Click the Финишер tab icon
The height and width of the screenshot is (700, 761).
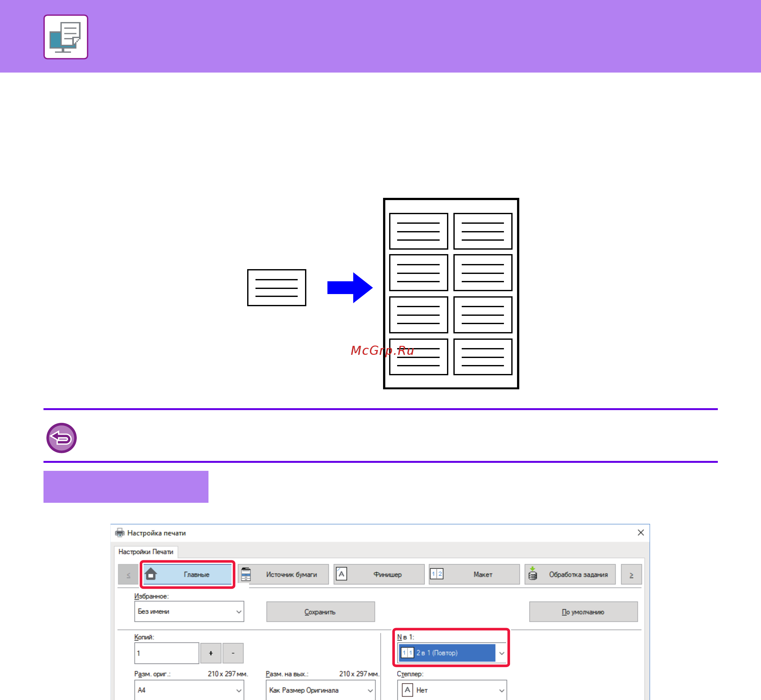341,574
